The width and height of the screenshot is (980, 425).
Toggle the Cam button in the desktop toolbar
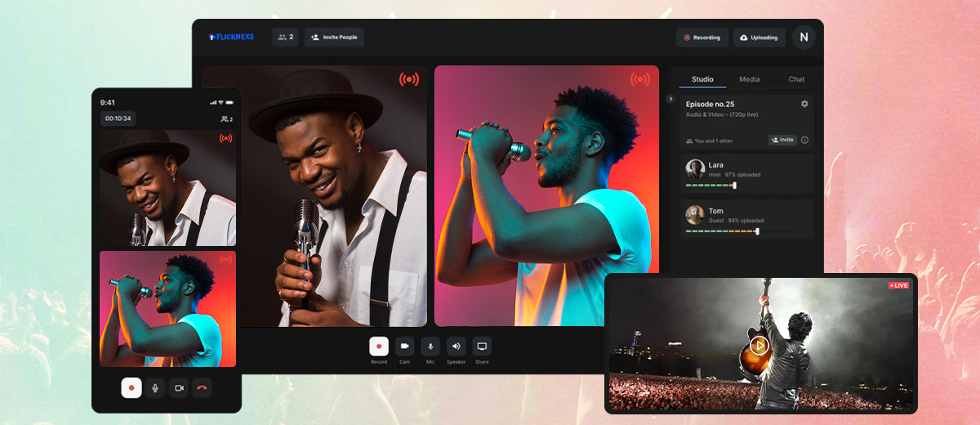coord(404,347)
